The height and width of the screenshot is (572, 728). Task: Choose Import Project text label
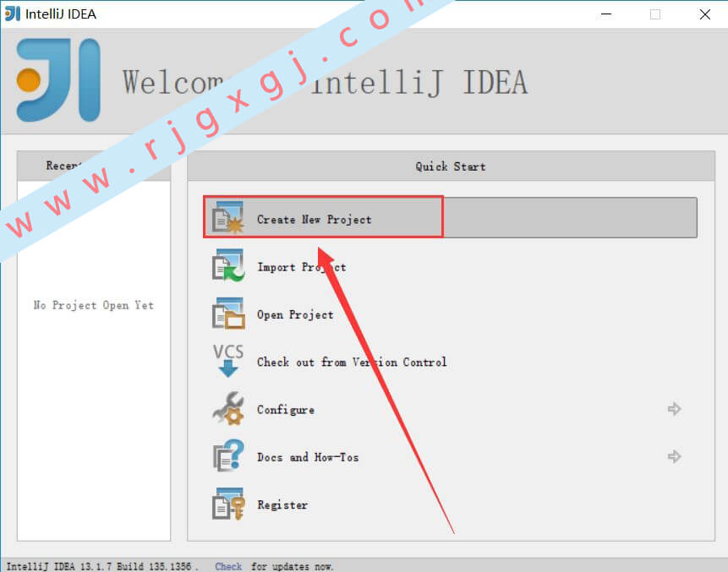click(302, 267)
